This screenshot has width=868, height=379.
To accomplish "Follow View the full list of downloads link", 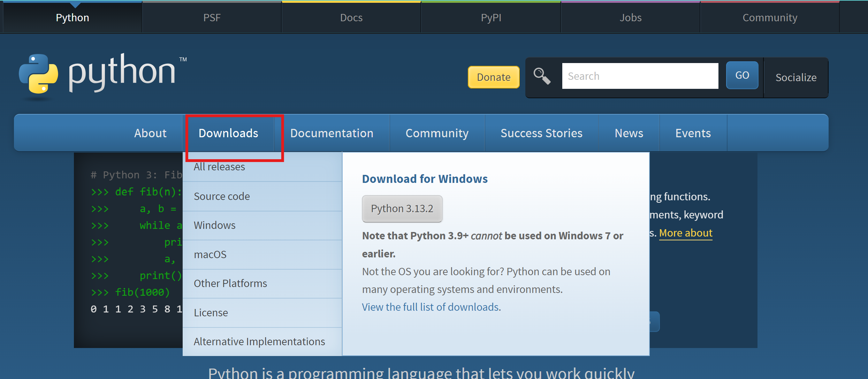I will tap(431, 307).
